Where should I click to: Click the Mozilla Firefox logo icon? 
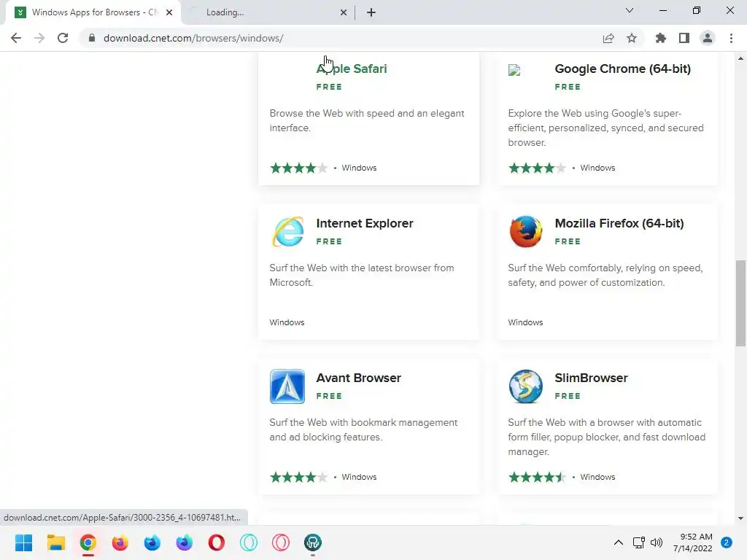coord(525,232)
